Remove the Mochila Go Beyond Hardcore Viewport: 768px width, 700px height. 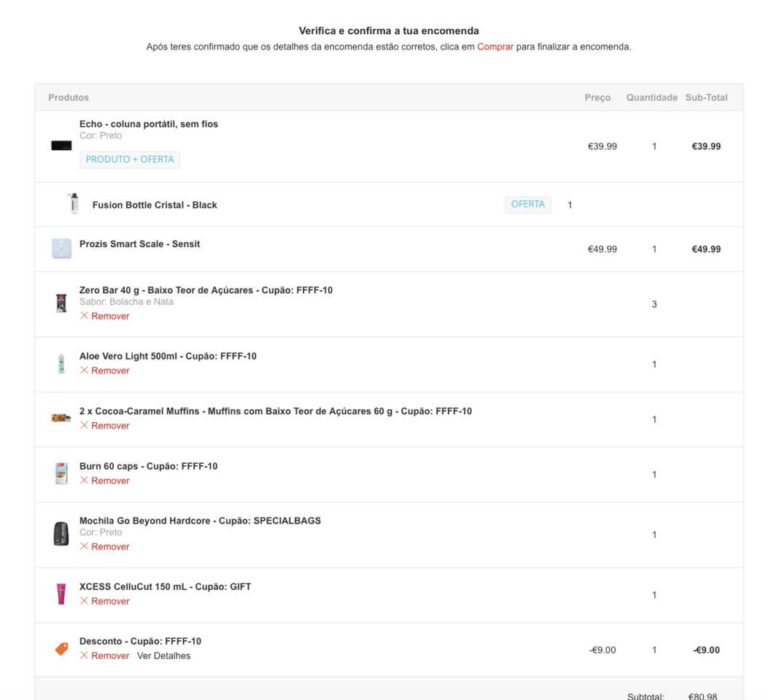[x=105, y=547]
